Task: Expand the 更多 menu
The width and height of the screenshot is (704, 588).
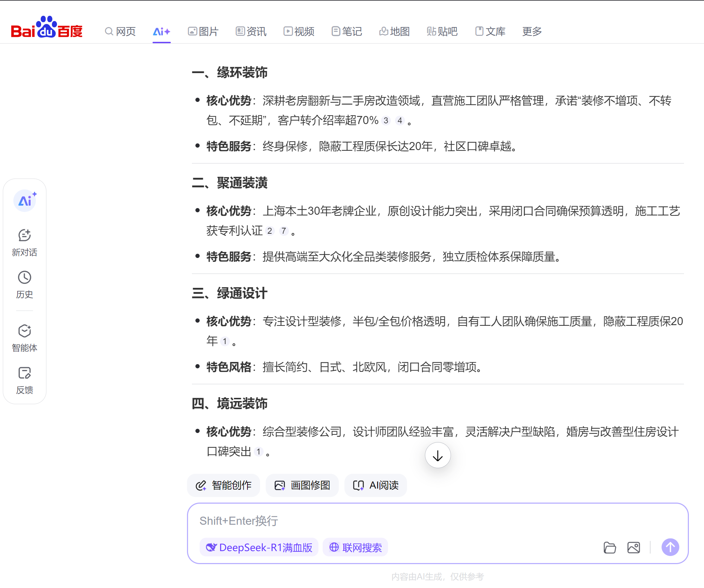Action: pyautogui.click(x=532, y=32)
